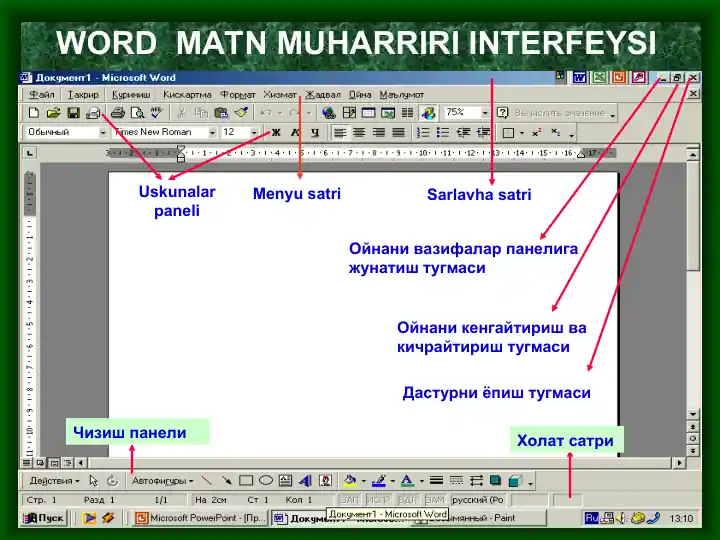Align text to the right
720x540 pixels.
[x=379, y=133]
